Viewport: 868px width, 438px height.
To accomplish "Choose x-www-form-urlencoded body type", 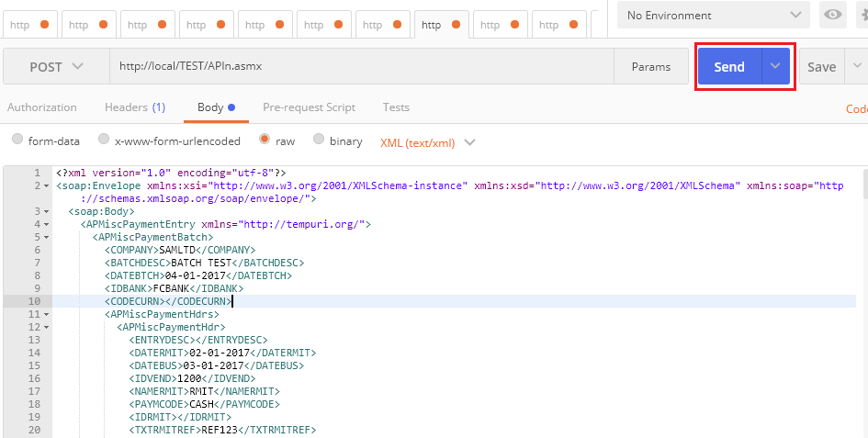I will coord(104,139).
